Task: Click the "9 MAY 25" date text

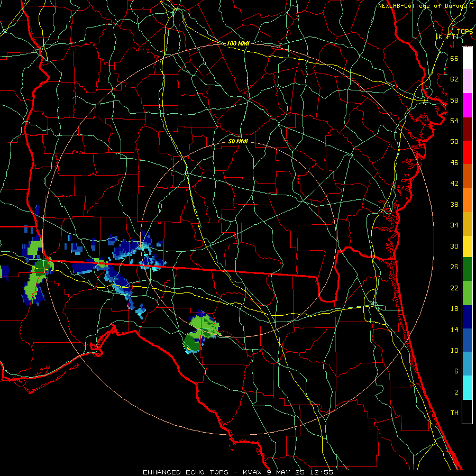Action: point(287,472)
